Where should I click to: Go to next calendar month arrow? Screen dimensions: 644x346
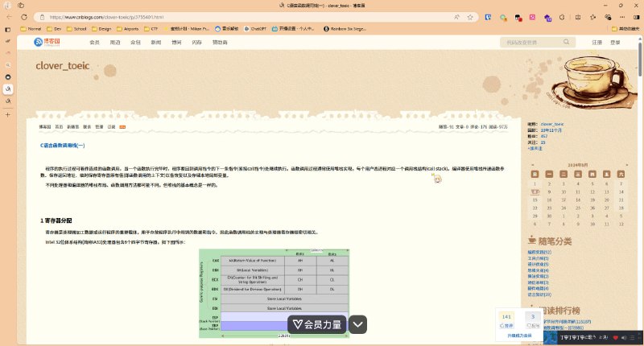(x=626, y=165)
